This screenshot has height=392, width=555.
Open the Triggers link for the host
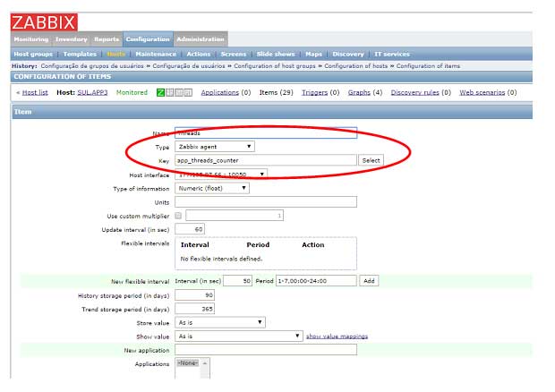pyautogui.click(x=315, y=92)
